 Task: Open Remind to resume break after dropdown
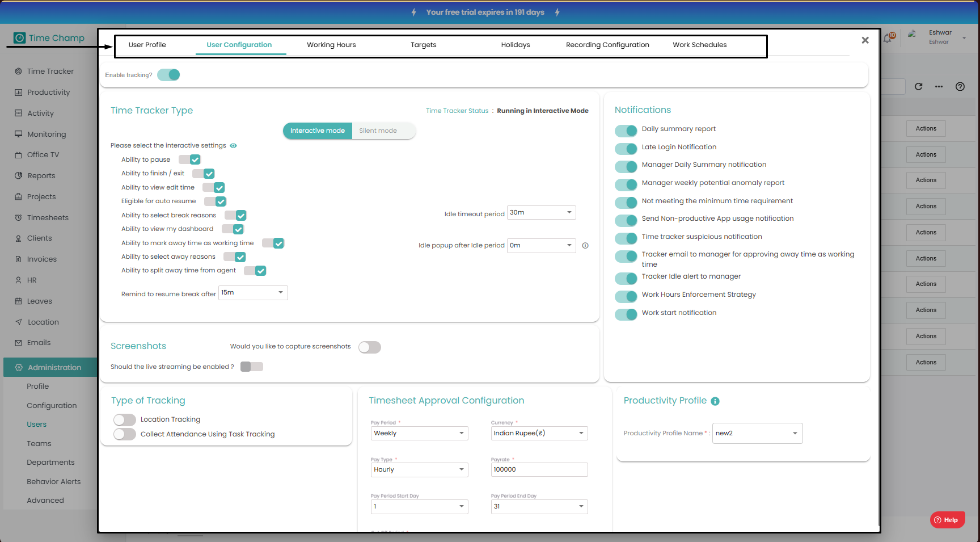pos(253,292)
